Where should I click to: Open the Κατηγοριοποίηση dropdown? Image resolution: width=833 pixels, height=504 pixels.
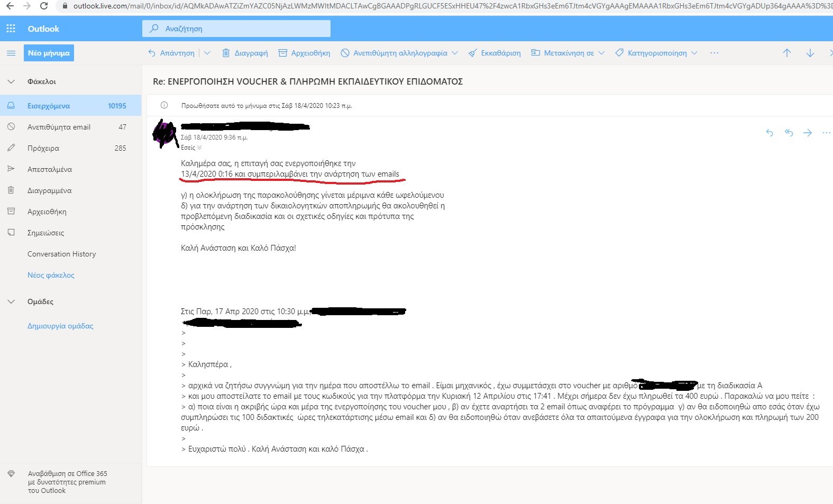(694, 53)
